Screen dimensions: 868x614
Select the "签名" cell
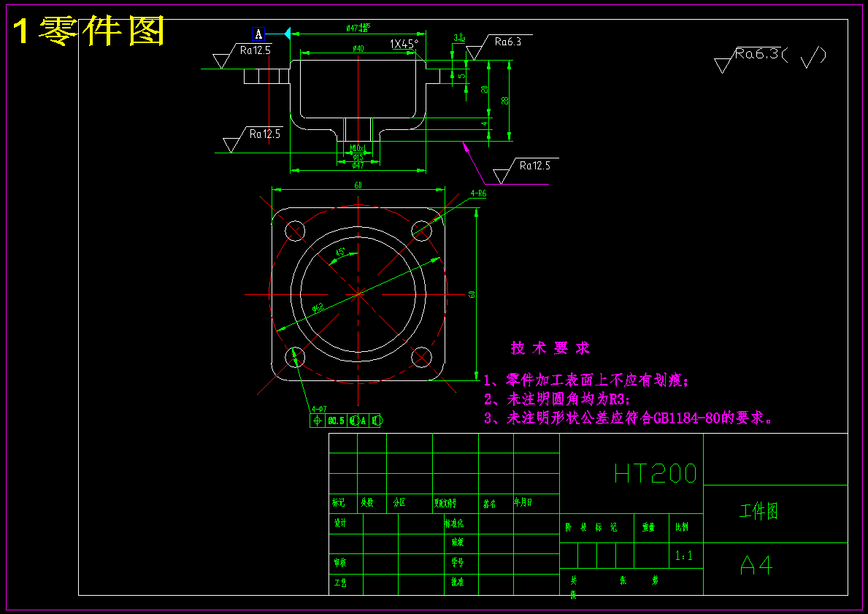coord(489,504)
